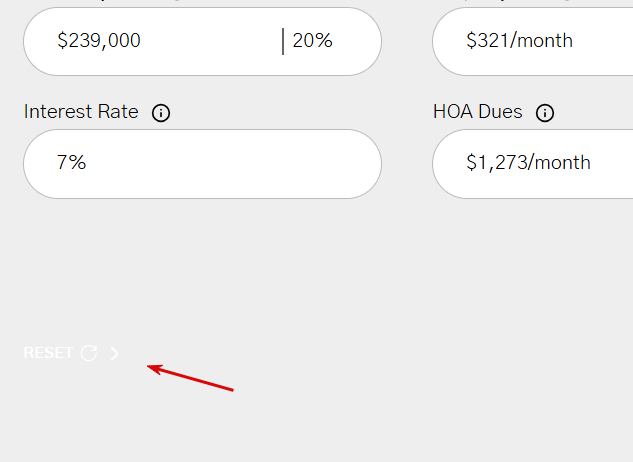Click the RESET text link
Viewport: 633px width, 462px height.
tap(48, 353)
